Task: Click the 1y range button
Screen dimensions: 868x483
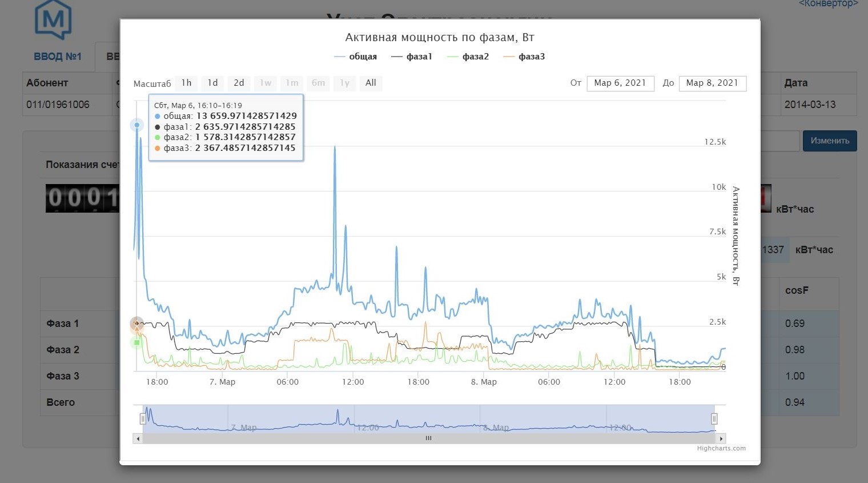Action: tap(344, 83)
